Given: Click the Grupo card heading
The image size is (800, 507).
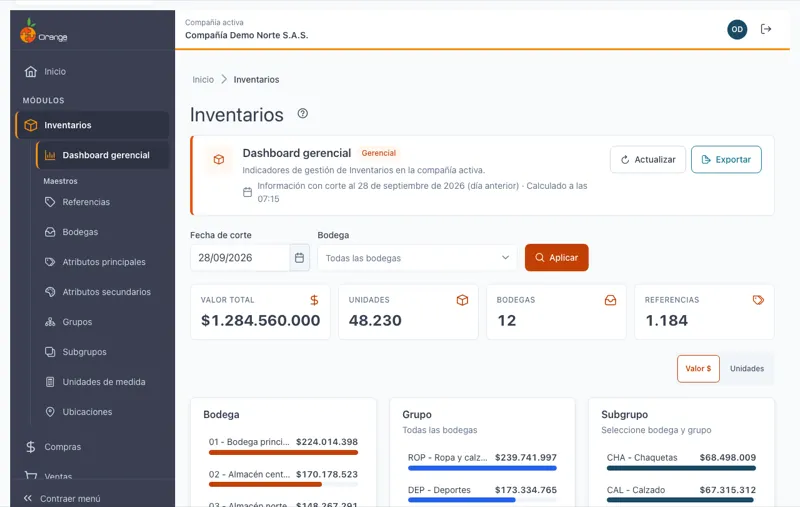Looking at the screenshot, I should [x=417, y=415].
